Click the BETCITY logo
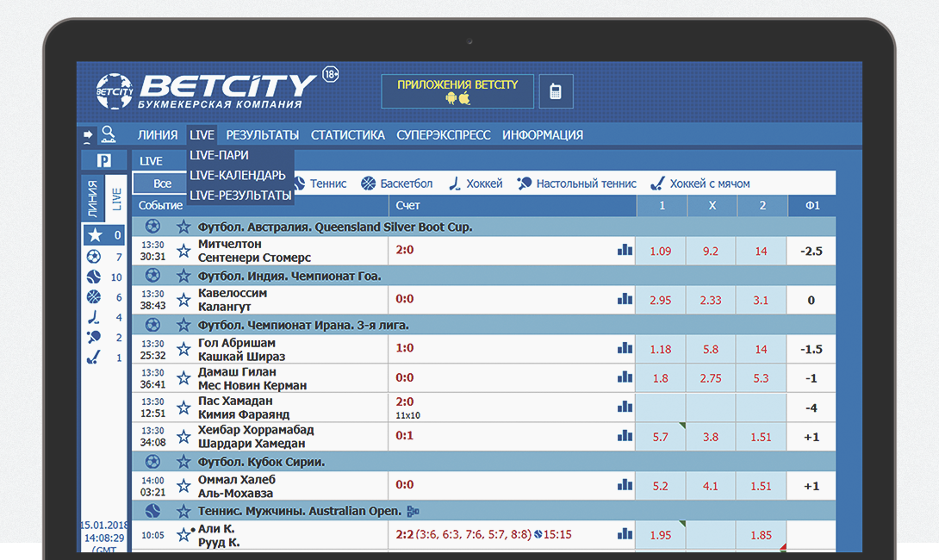 (x=207, y=91)
